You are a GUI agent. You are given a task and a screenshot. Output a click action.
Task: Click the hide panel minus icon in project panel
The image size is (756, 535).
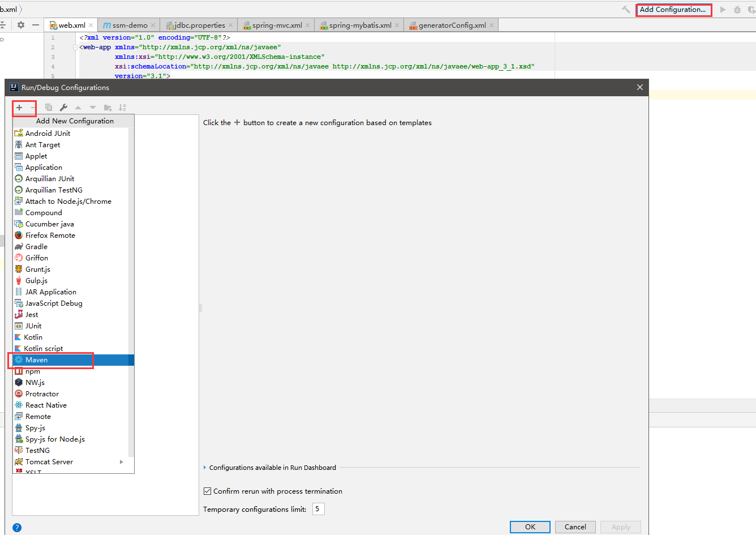click(x=36, y=25)
